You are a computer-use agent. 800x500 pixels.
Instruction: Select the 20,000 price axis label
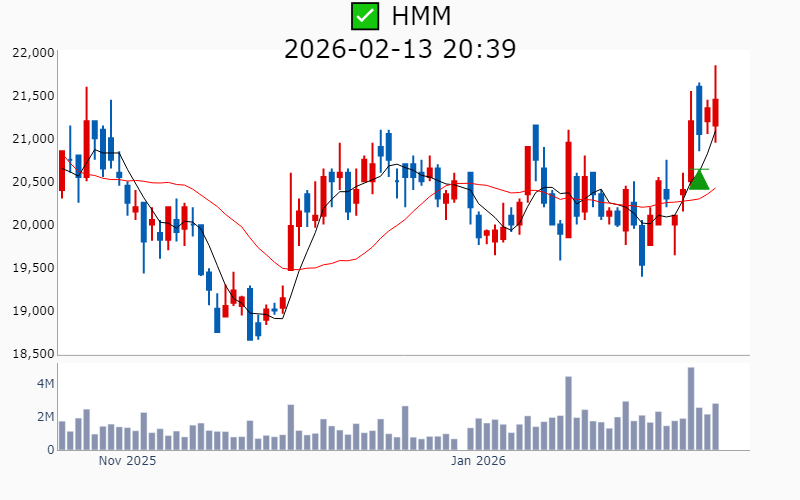[x=33, y=224]
